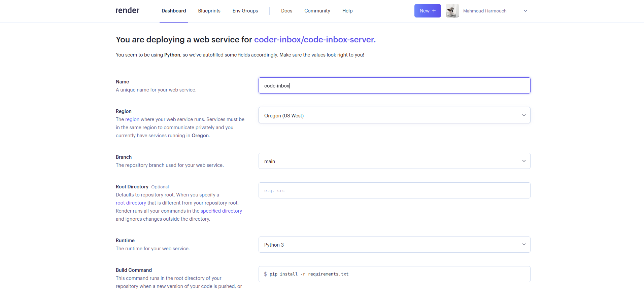This screenshot has height=292, width=644.
Task: Focus the Name input field
Action: coord(395,85)
